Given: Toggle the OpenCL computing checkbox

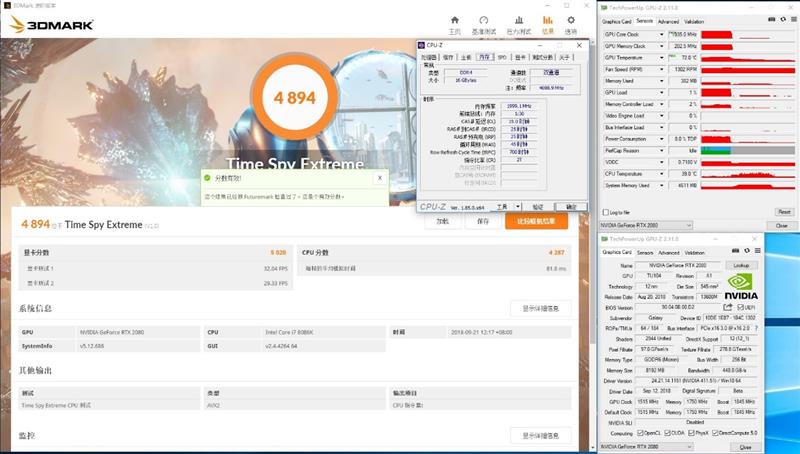Looking at the screenshot, I should [640, 433].
